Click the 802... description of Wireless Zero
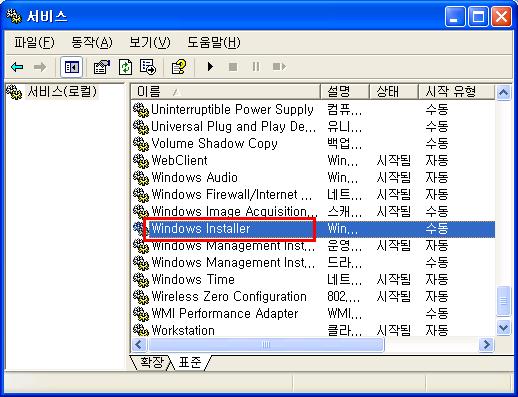Screen dimensions: 518x397 pos(344,297)
